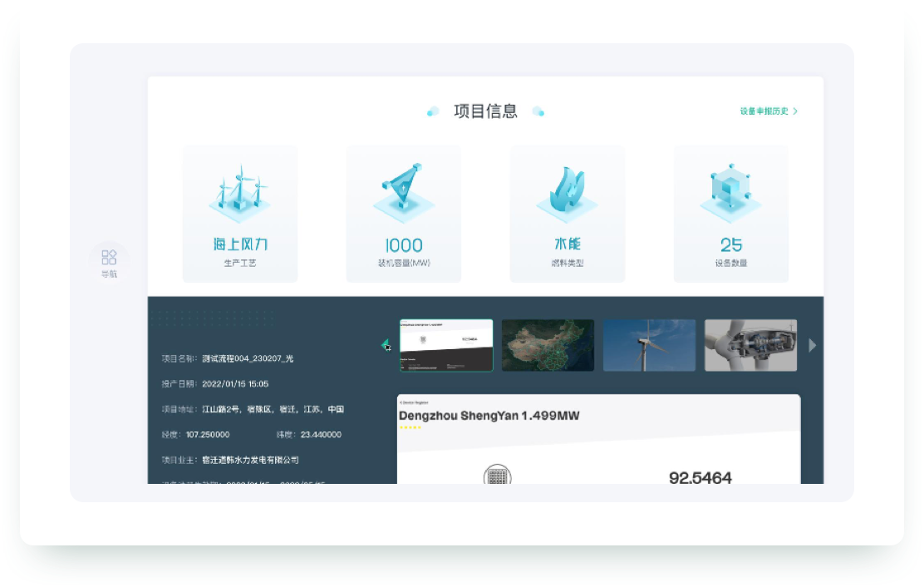Screen dimensions: 924x587
Task: Go to previous image with left arrow
Action: pos(385,344)
